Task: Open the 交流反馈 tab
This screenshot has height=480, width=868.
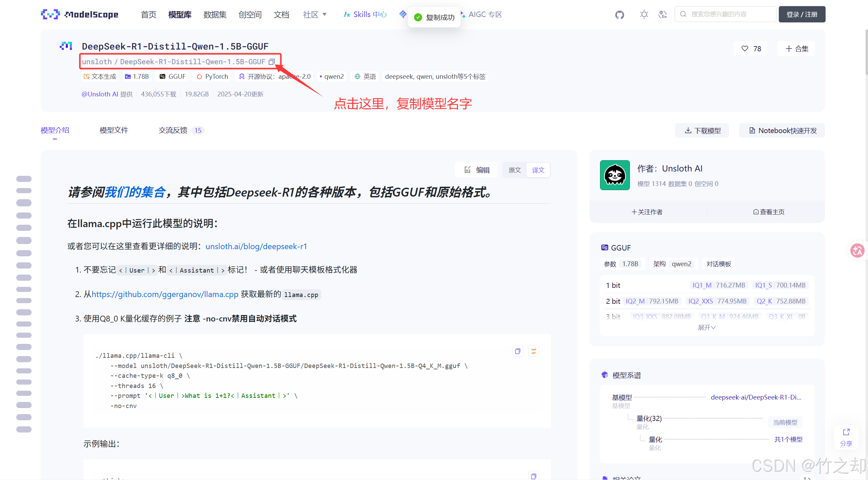Action: coord(173,130)
